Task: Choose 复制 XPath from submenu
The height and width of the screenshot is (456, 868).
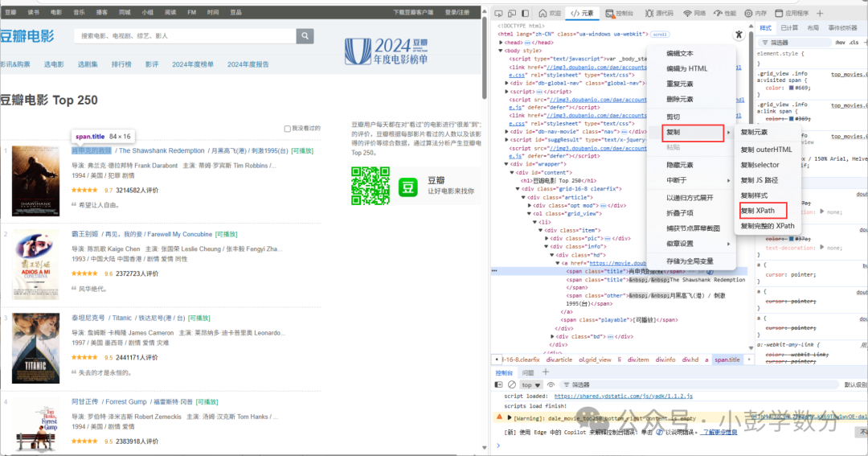Action: (x=763, y=211)
